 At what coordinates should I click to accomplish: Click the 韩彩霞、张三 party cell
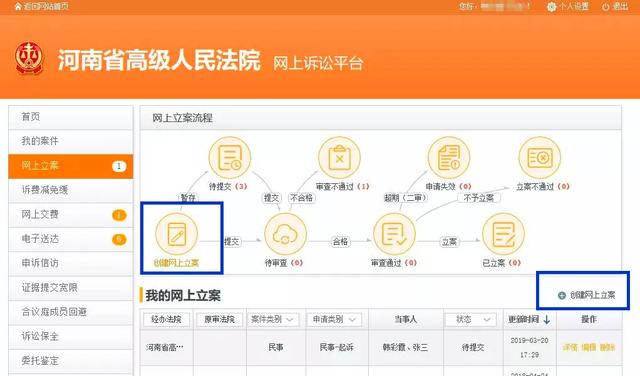click(x=405, y=347)
